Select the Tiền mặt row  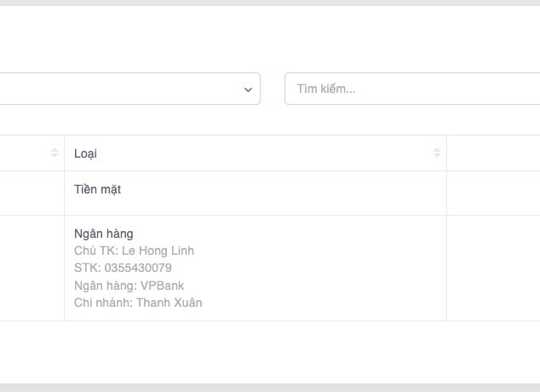tap(98, 190)
